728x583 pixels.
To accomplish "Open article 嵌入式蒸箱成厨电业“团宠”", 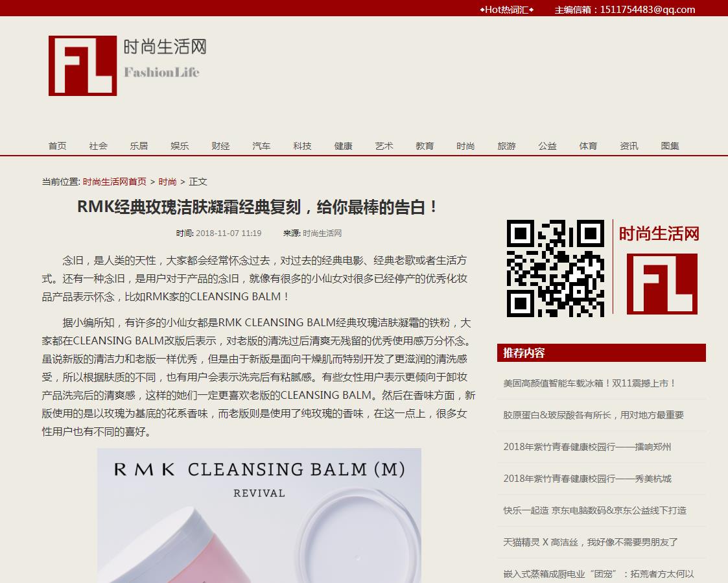I will click(598, 574).
